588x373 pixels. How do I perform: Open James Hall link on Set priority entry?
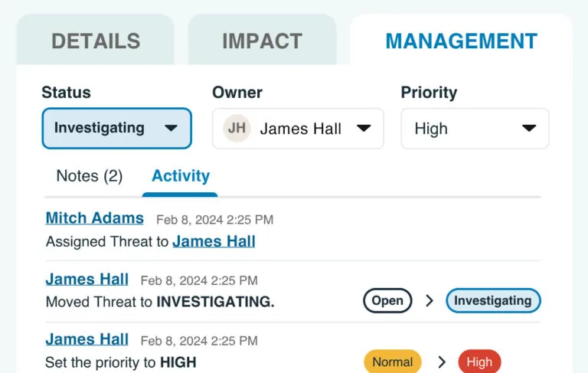[87, 339]
